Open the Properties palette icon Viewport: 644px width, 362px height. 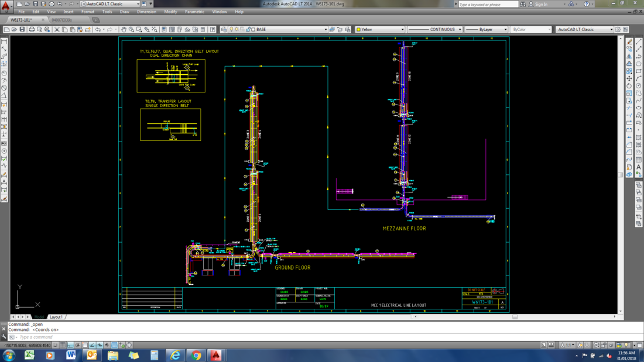(164, 30)
